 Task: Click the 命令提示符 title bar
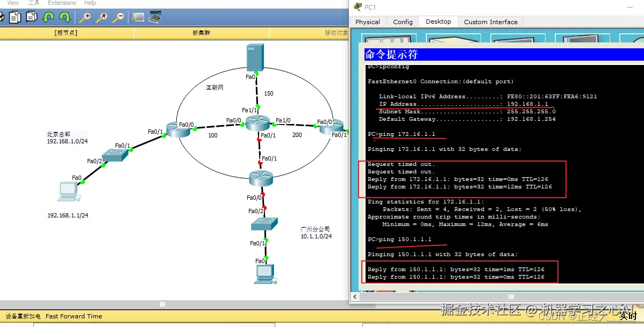[x=504, y=54]
